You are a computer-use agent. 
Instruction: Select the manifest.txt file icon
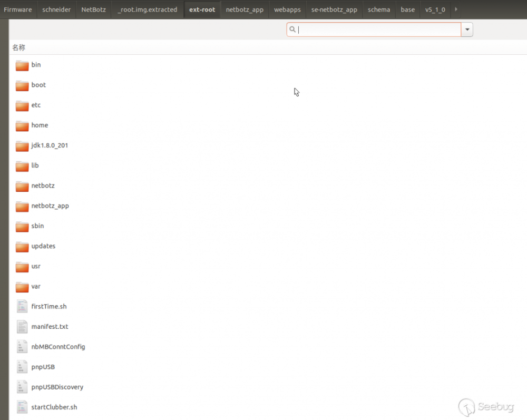[x=22, y=326]
